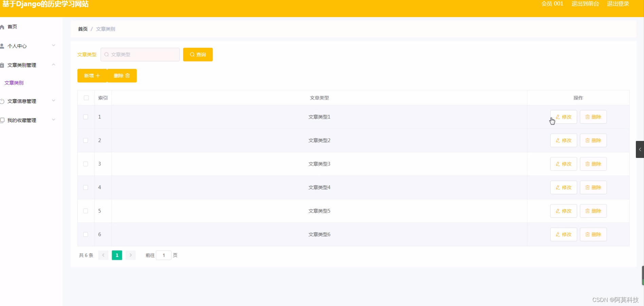
Task: Focus the 文章类型 search input
Action: (x=140, y=54)
